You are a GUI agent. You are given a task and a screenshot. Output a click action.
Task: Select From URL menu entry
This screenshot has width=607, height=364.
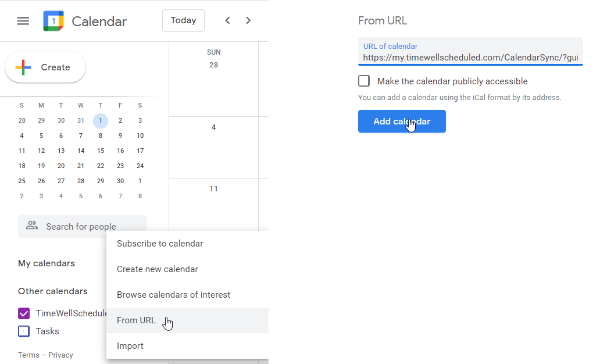(136, 320)
